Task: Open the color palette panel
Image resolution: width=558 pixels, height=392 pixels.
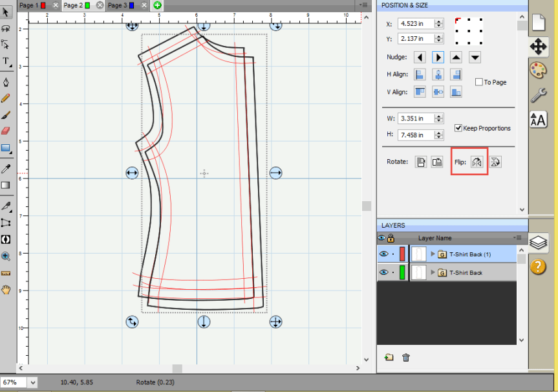Action: (538, 70)
